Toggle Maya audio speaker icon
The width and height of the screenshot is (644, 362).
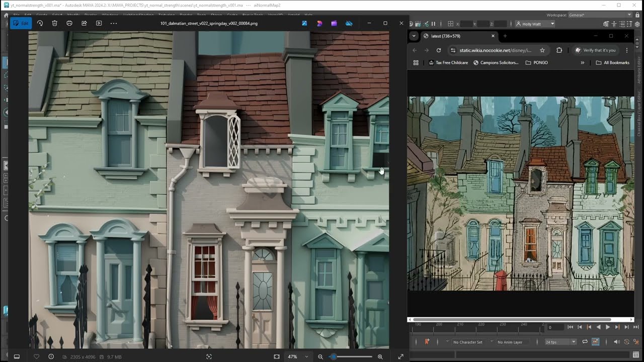617,342
